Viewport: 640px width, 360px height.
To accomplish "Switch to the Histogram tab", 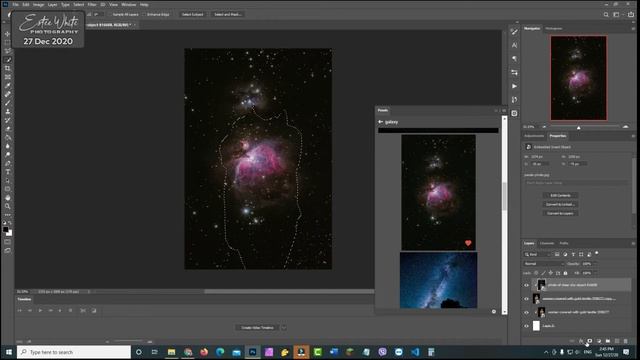I will click(x=554, y=29).
